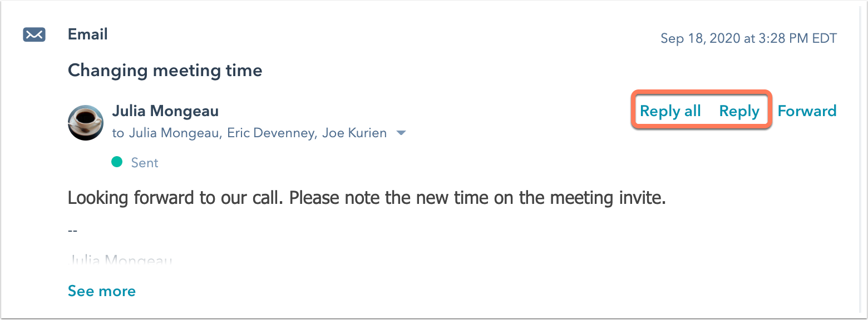This screenshot has height=320, width=868.
Task: Open Julia Mongeau's coffee cup avatar
Action: coord(86,122)
